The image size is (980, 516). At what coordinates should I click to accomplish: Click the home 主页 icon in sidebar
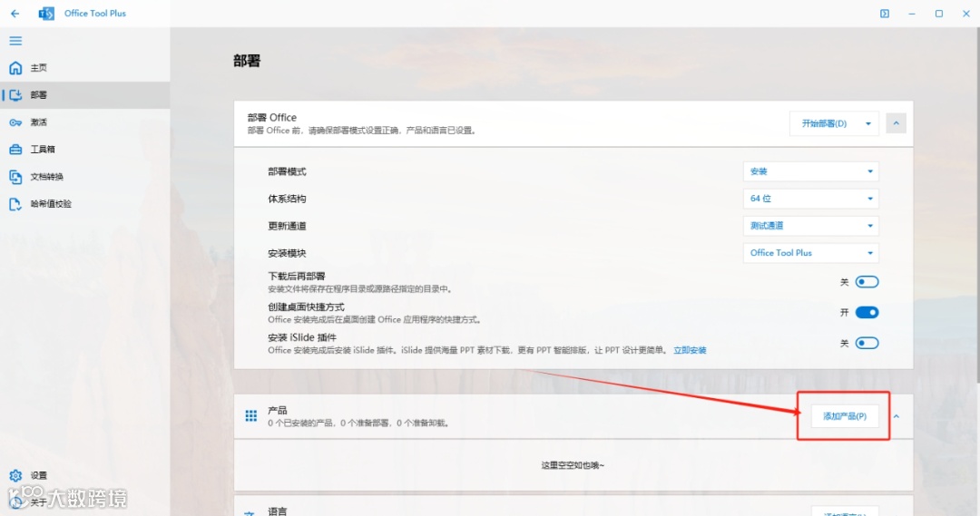click(x=15, y=67)
